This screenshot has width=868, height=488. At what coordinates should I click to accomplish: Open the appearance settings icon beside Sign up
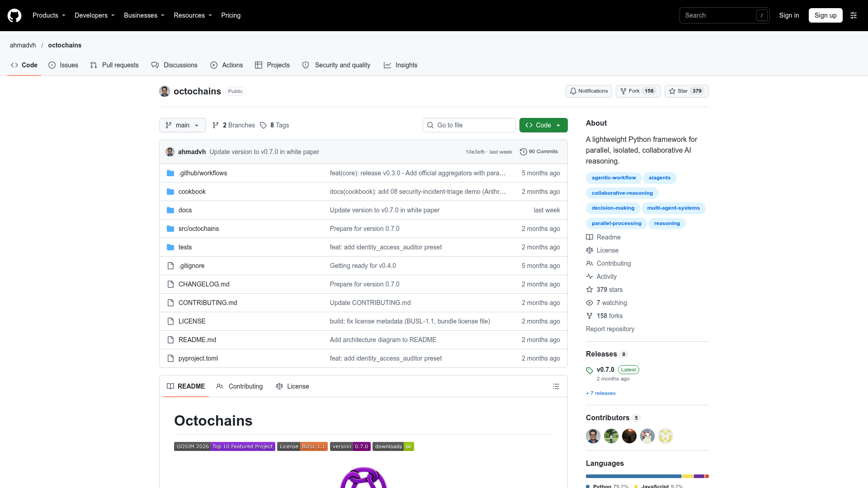click(854, 15)
